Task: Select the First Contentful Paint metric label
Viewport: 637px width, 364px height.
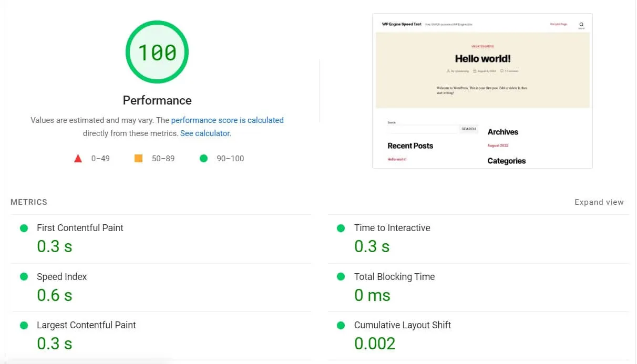Action: click(80, 228)
